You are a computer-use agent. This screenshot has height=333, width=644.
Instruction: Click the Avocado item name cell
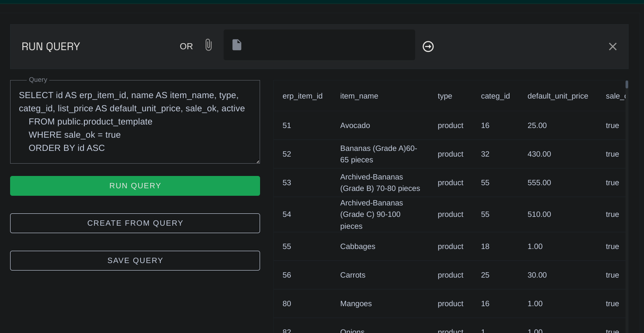355,125
